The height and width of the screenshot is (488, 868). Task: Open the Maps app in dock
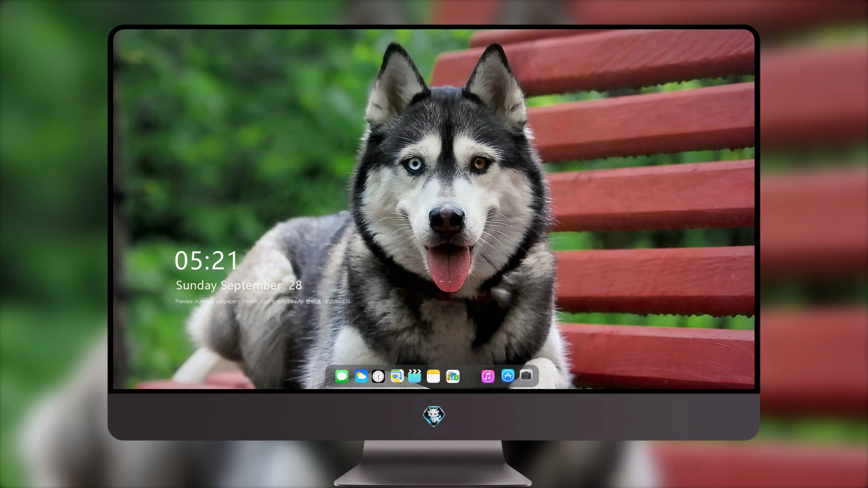(397, 376)
